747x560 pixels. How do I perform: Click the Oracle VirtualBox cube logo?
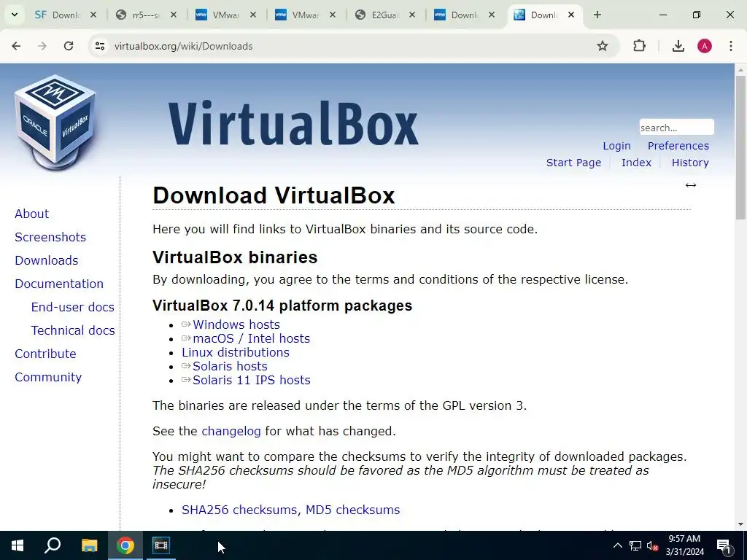(x=55, y=122)
